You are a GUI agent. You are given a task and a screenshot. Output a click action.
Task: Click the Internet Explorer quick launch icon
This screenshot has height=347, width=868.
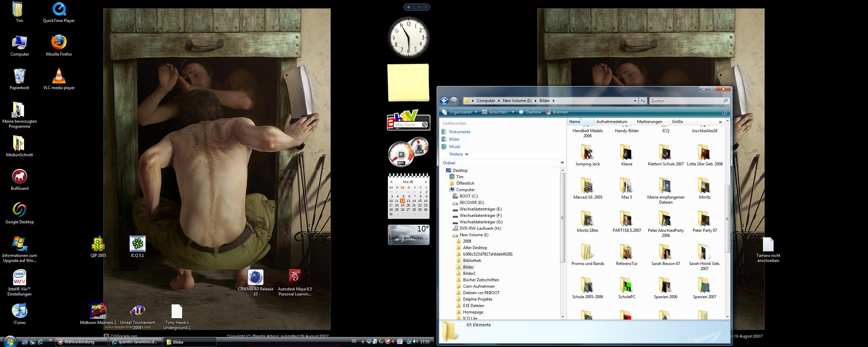tap(40, 342)
